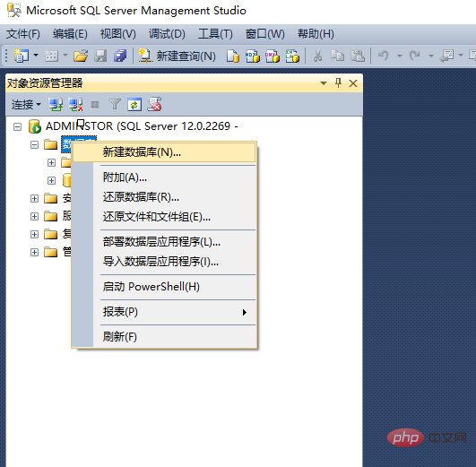
Task: Open the 报表(P) submenu
Action: (x=164, y=312)
